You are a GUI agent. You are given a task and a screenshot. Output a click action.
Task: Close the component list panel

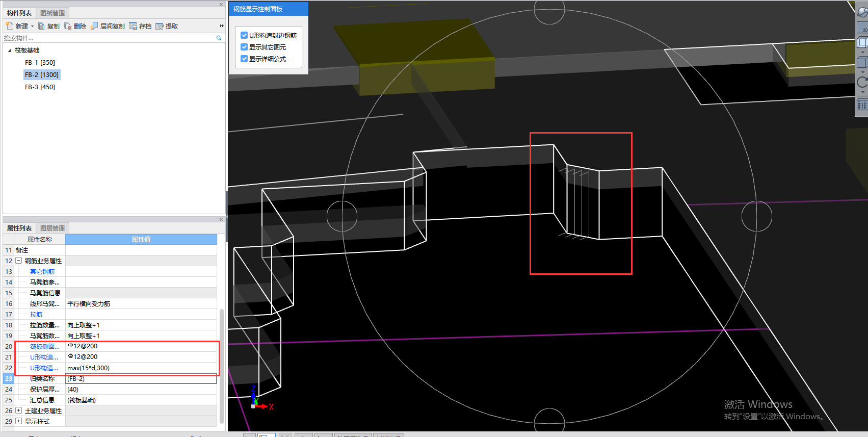coord(221,4)
